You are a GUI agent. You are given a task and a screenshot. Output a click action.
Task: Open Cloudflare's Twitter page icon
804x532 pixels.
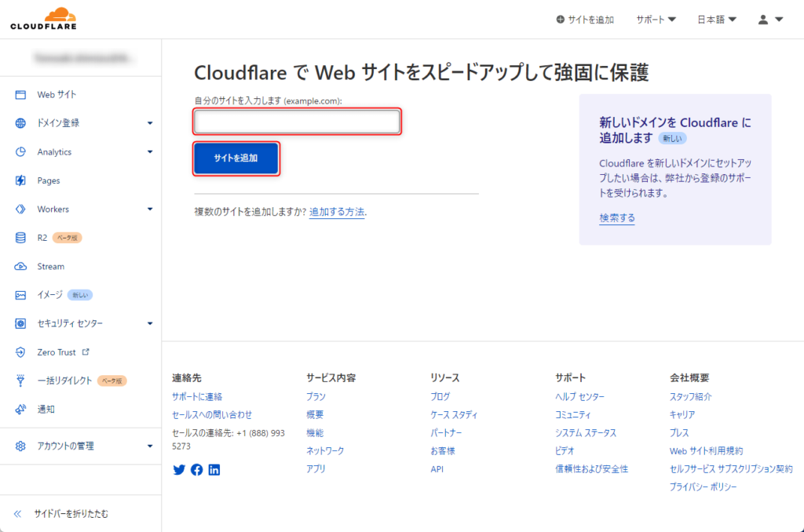[x=179, y=469]
